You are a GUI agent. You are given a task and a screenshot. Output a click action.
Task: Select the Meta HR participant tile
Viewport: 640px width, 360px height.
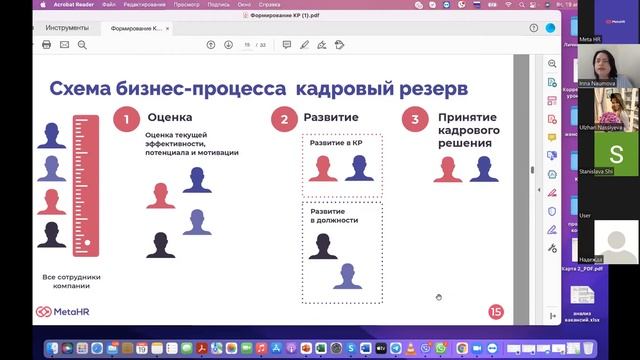click(x=609, y=21)
